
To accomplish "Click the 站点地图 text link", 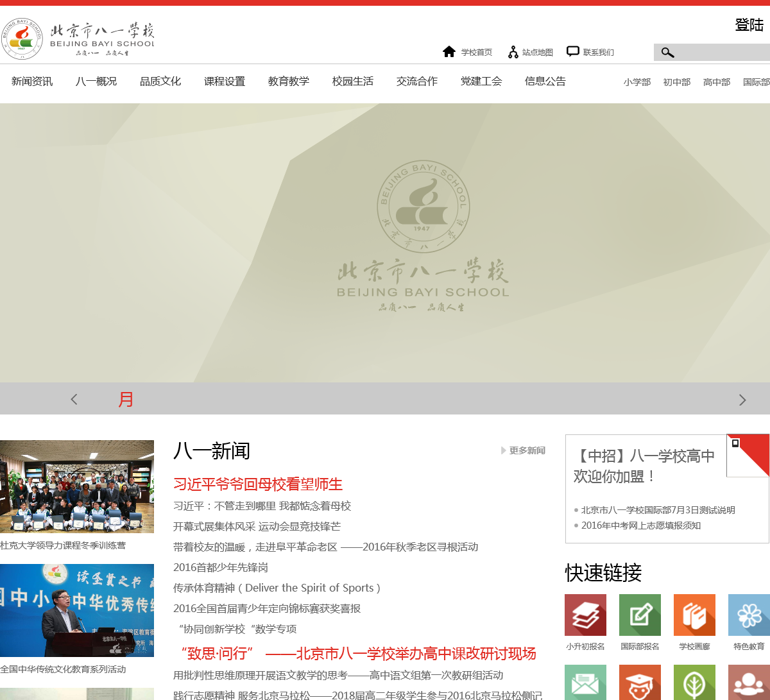I will (x=538, y=53).
